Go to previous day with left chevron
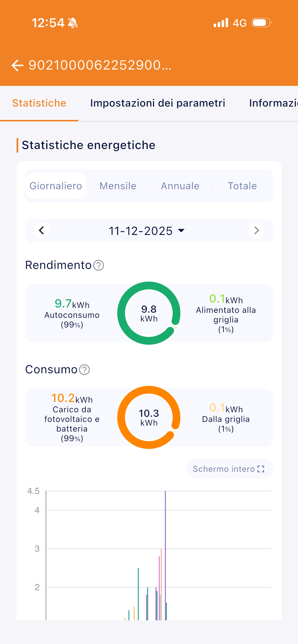Screen dimensions: 298x644 click(41, 230)
